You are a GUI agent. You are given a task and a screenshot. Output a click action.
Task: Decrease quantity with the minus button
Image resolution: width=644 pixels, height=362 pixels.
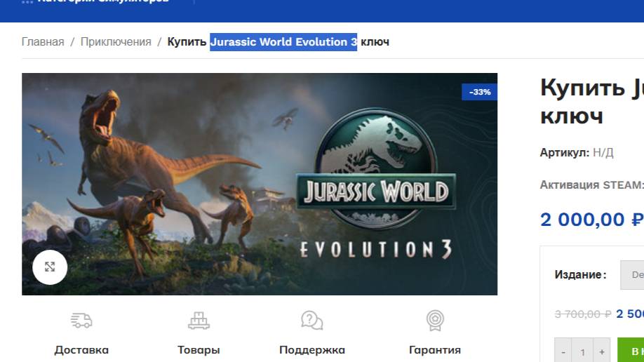(563, 351)
